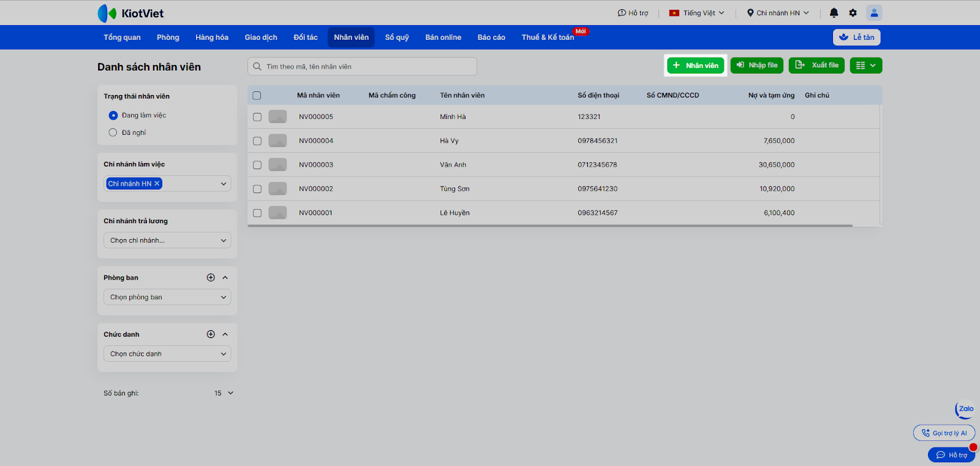Open the settings gear
The image size is (980, 466).
coord(853,13)
